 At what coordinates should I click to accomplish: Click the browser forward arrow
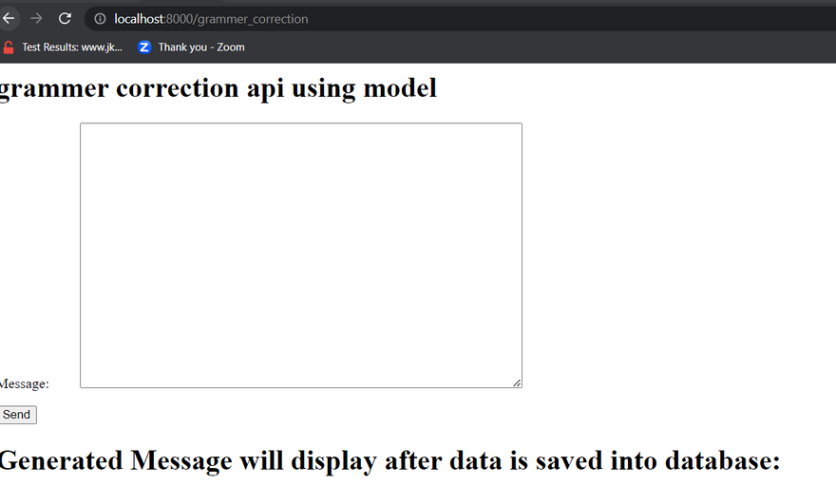point(36,19)
